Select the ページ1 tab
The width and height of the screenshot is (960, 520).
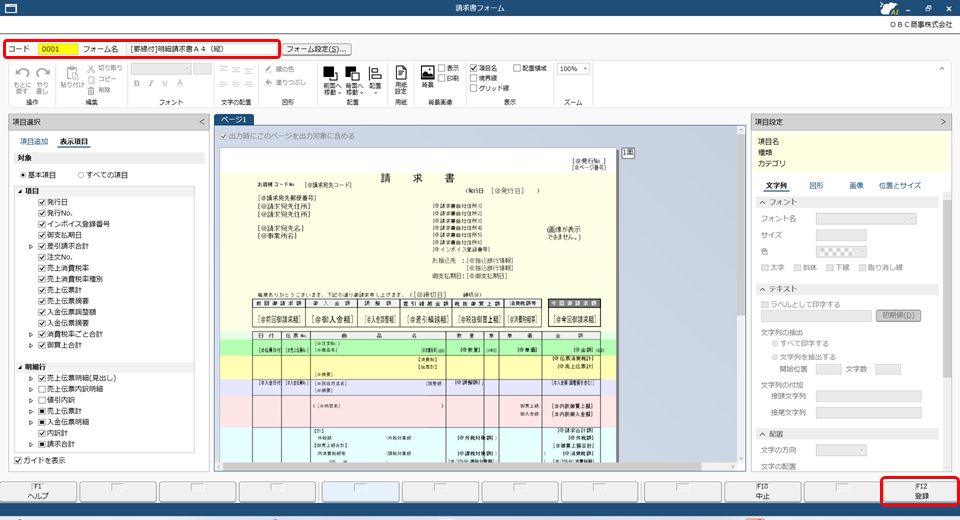[x=234, y=119]
